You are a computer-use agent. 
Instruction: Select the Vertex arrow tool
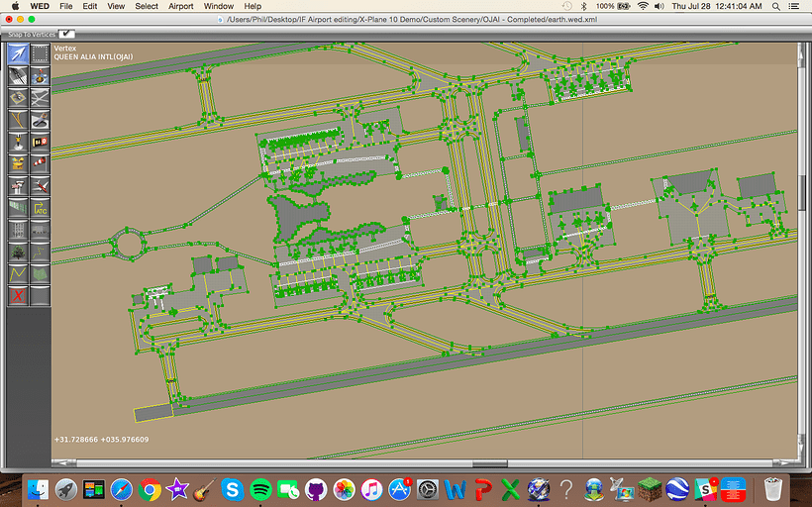pos(18,53)
